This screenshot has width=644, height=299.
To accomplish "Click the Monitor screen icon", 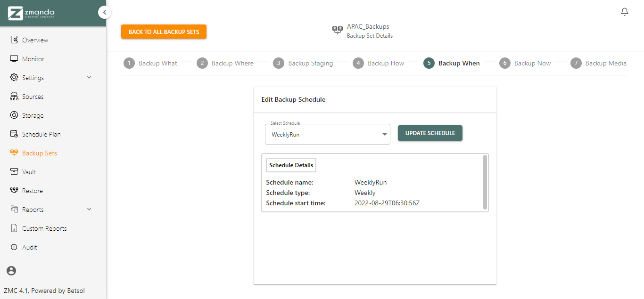I will pyautogui.click(x=14, y=59).
